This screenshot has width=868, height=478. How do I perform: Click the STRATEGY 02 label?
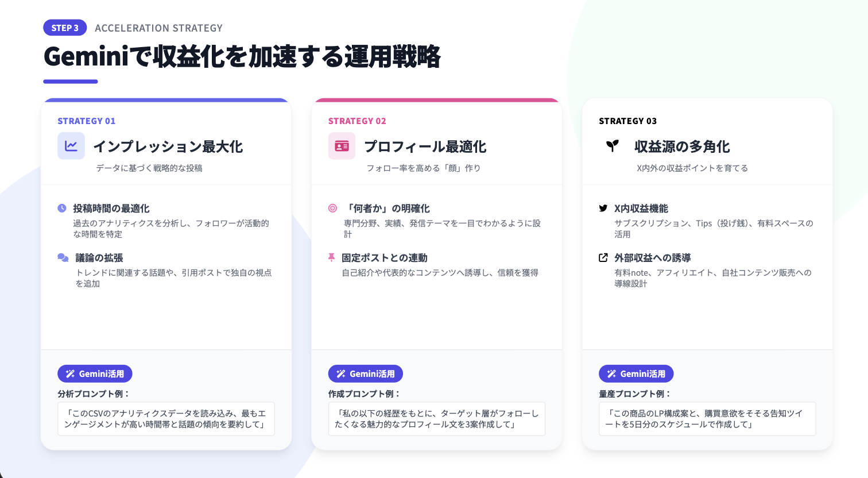(x=357, y=121)
